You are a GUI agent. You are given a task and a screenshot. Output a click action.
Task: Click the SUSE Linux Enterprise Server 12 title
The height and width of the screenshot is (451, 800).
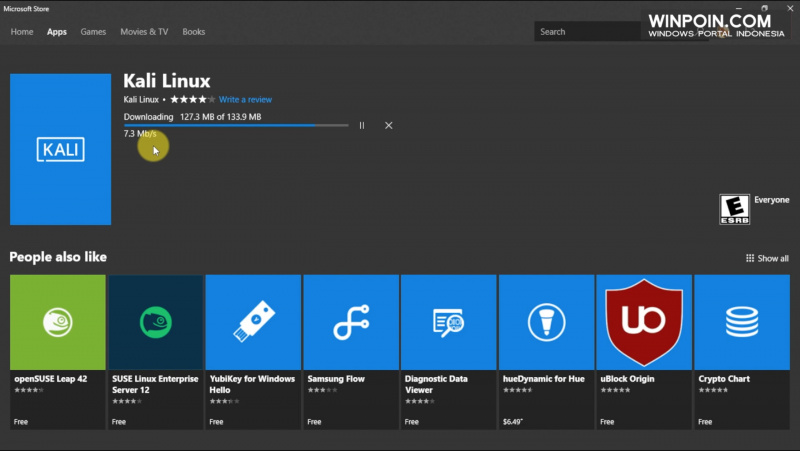155,384
